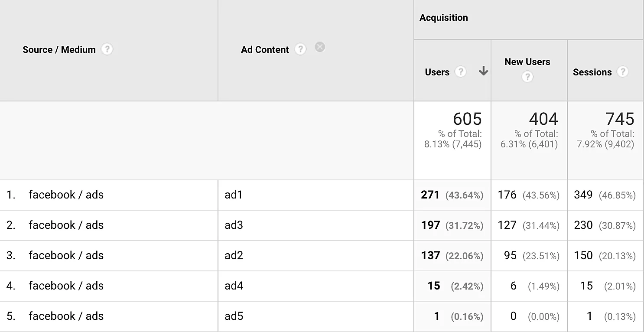The height and width of the screenshot is (332, 644).
Task: Click the Acquisition group header
Action: [x=444, y=18]
